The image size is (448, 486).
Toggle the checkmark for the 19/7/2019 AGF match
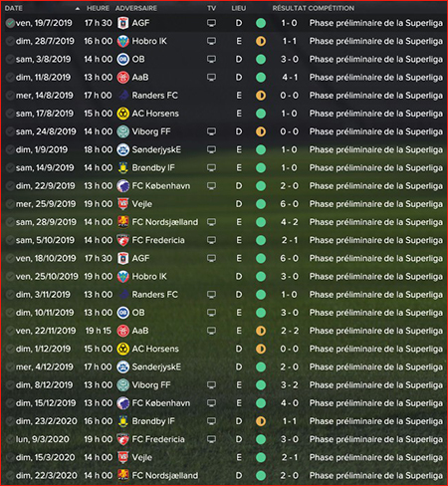pos(10,23)
